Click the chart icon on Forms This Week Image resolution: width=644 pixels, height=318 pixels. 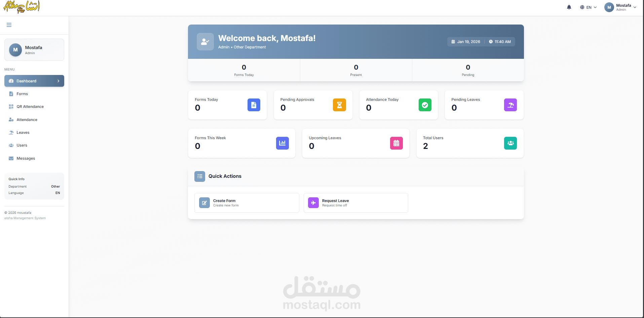[282, 143]
